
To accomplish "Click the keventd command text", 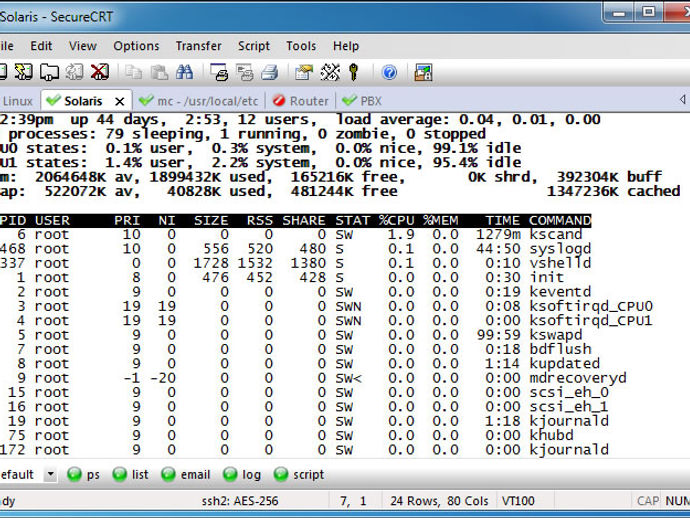I will click(x=560, y=292).
